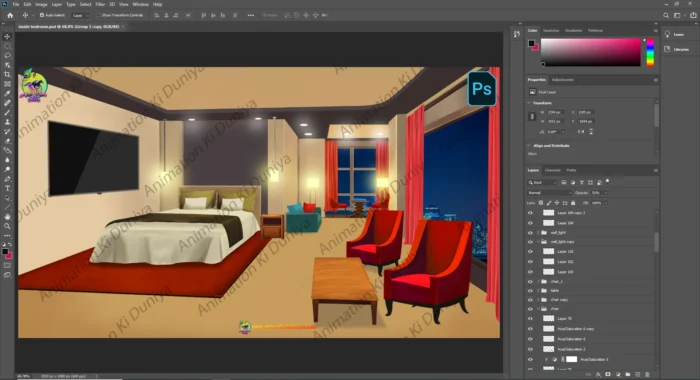Toggle visibility of Layer 70

tap(530, 319)
